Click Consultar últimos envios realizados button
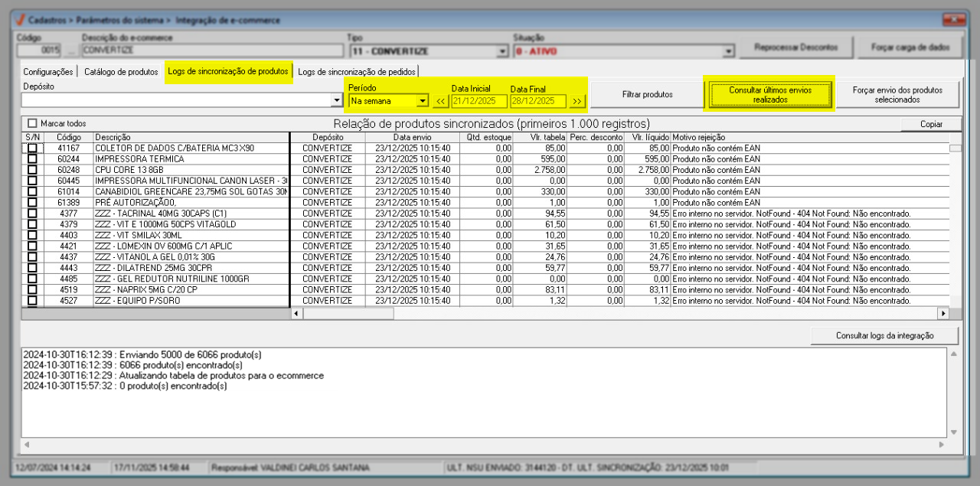 tap(769, 94)
